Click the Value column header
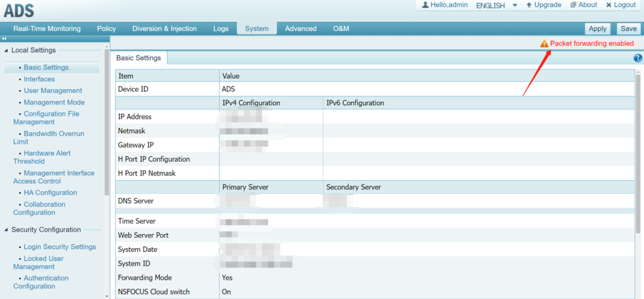This screenshot has height=299, width=644. pyautogui.click(x=231, y=76)
